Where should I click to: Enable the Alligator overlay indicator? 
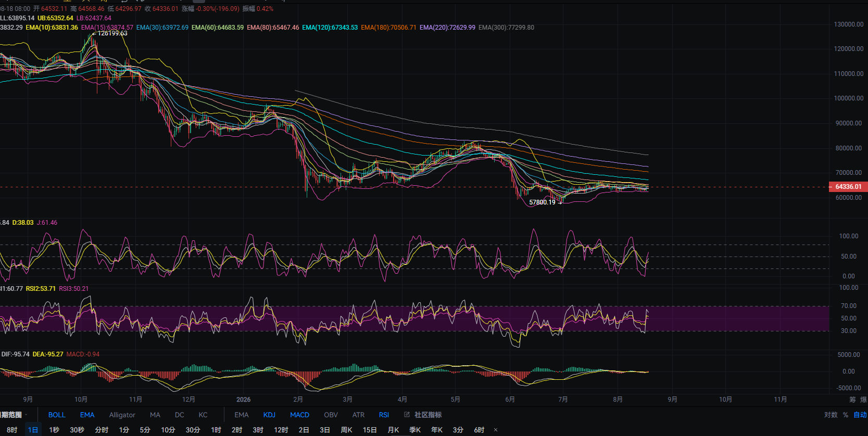[122, 415]
